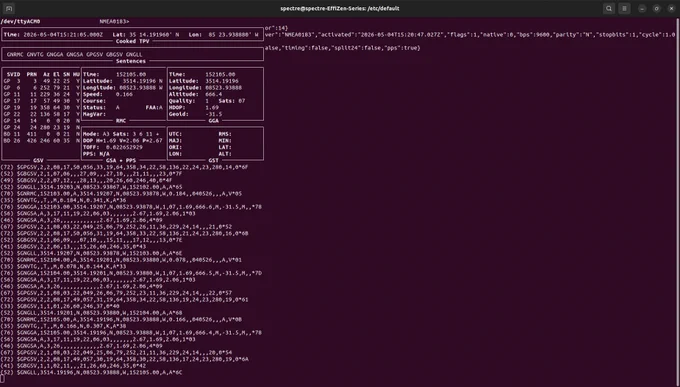Click the PPS: N/A field
680x387 pixels.
click(96, 154)
